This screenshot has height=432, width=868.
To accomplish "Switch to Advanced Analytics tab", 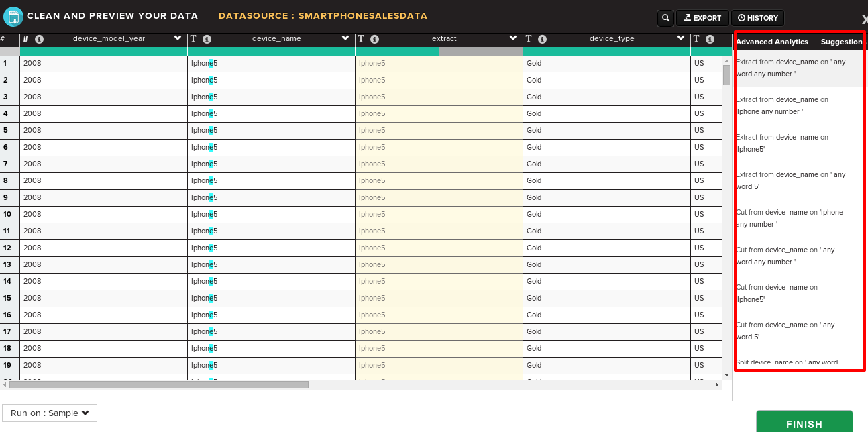I will [x=772, y=42].
